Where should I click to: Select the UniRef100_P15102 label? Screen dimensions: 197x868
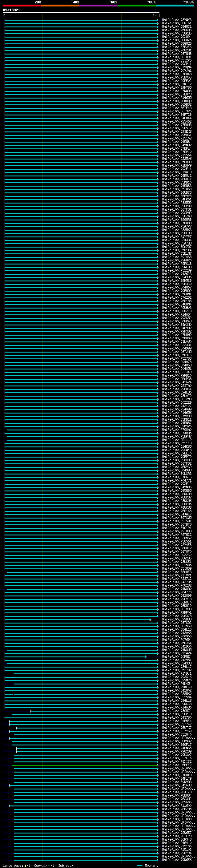tap(177, 138)
